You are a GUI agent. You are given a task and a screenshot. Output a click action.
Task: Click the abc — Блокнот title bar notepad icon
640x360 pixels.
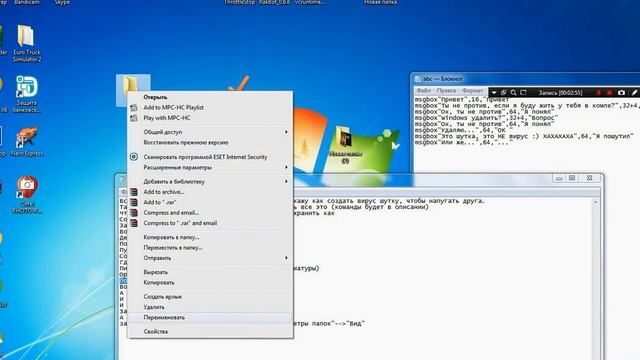click(418, 79)
